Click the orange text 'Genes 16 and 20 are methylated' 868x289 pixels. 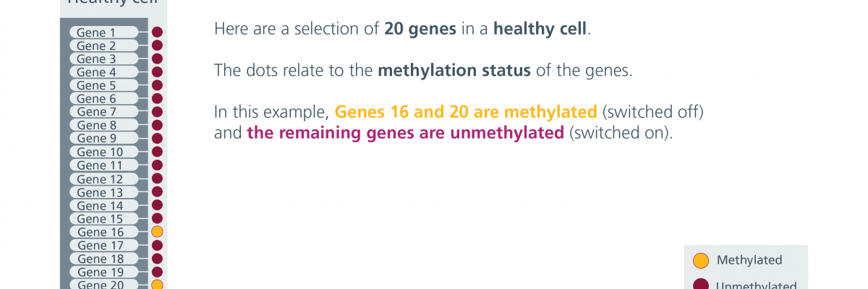click(467, 113)
